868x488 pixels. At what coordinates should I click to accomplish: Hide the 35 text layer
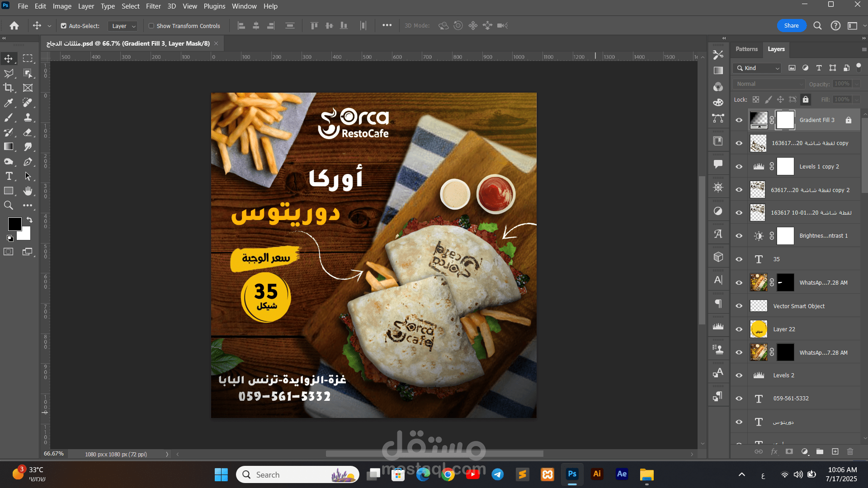[x=739, y=259]
